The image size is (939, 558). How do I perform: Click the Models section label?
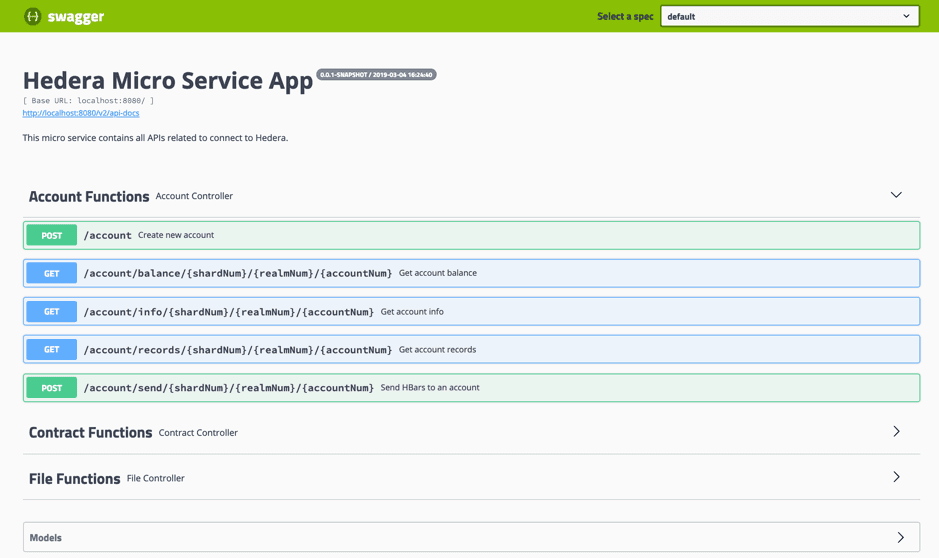click(46, 538)
